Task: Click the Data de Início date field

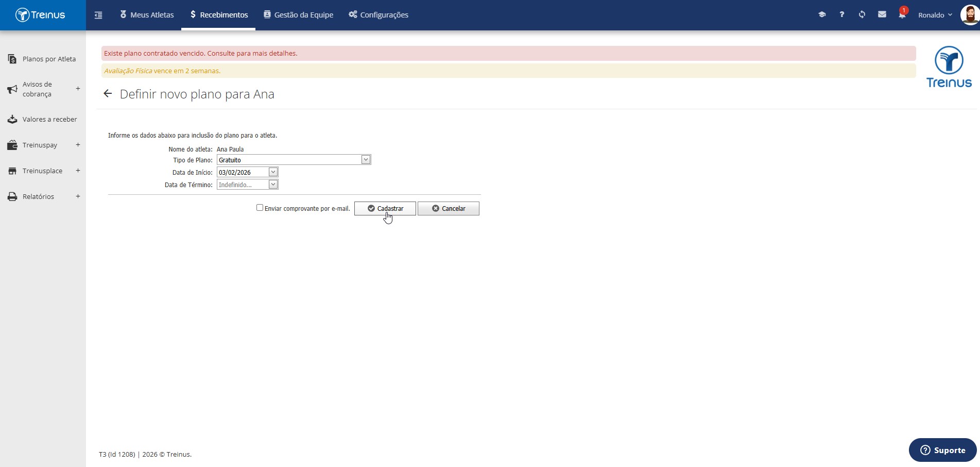Action: (243, 172)
